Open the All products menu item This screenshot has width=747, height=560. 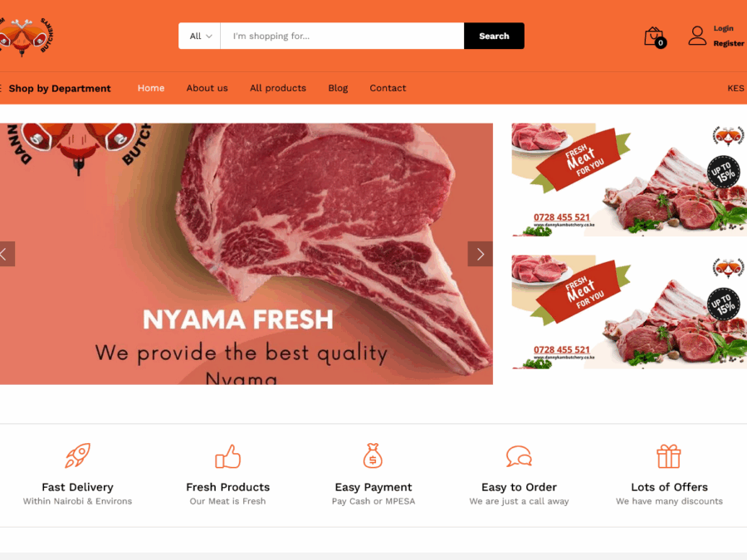pos(278,88)
